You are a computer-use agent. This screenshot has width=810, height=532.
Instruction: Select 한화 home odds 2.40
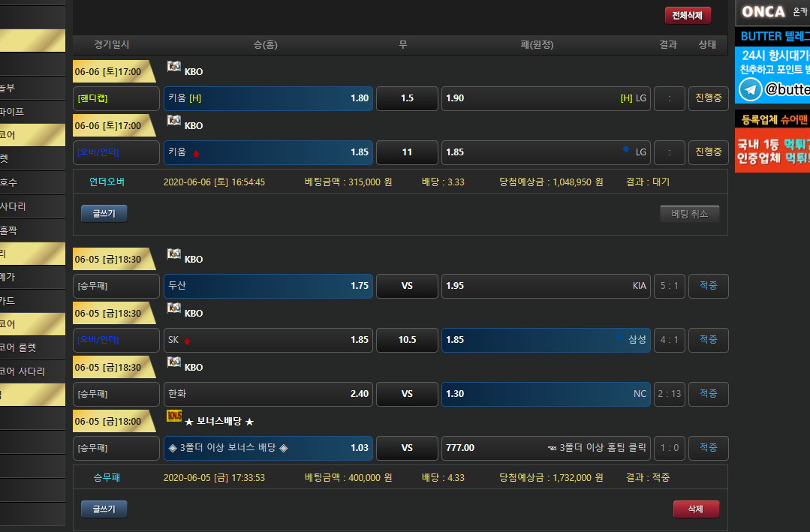coord(268,394)
